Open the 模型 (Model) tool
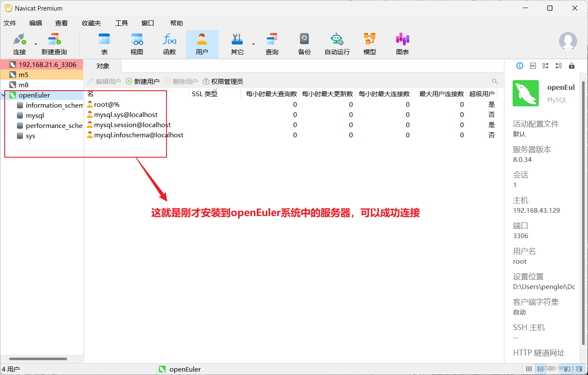 click(370, 44)
